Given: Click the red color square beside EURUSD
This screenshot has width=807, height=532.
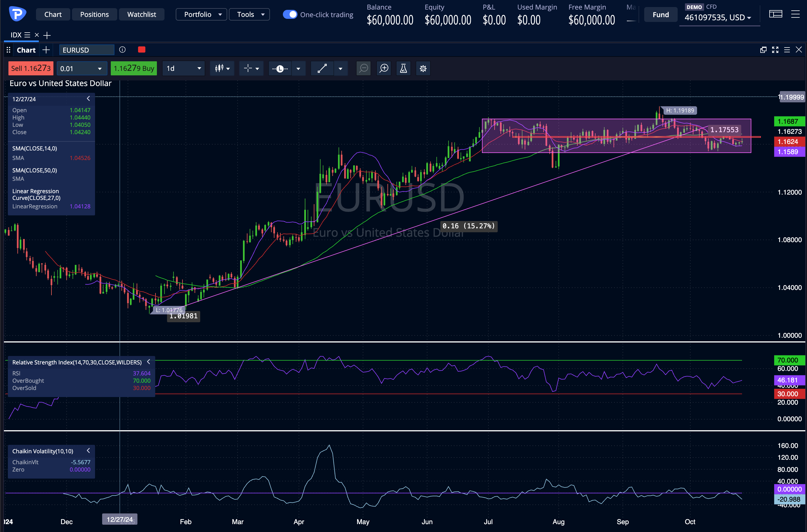Looking at the screenshot, I should click(142, 50).
